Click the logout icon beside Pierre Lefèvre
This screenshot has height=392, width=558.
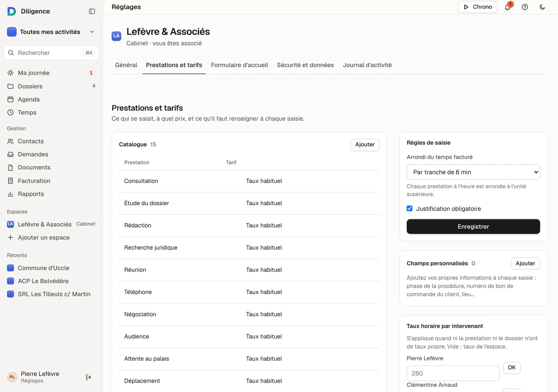click(x=89, y=377)
